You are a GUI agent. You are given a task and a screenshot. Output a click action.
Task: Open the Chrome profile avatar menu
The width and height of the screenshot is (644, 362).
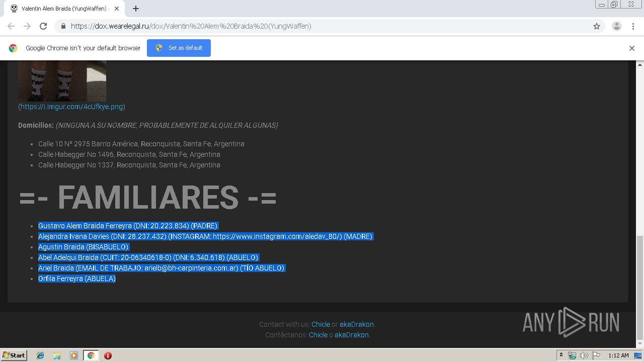tap(617, 26)
